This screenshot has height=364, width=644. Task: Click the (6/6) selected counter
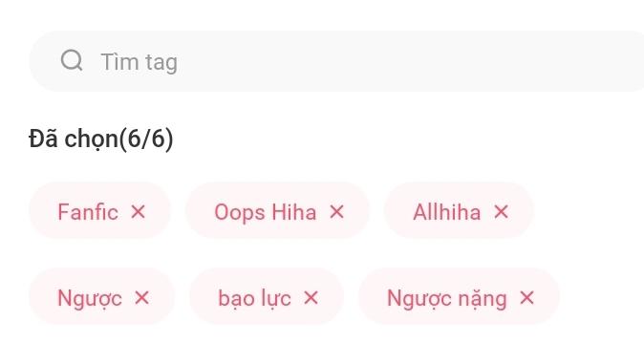tap(146, 139)
